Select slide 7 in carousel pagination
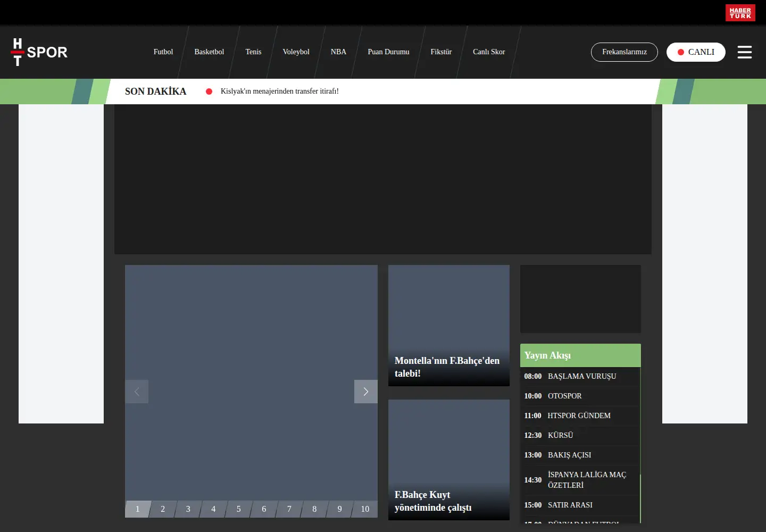This screenshot has width=766, height=532. coord(289,509)
